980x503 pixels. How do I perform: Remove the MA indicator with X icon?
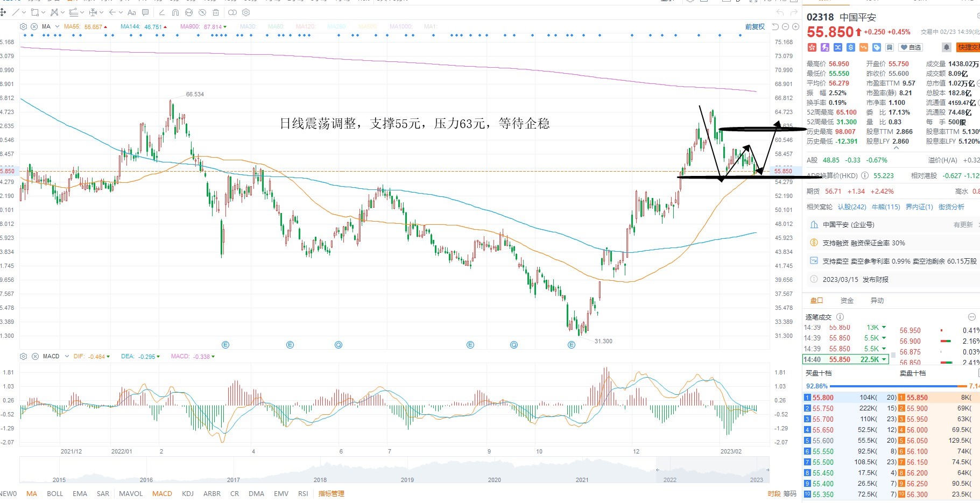click(34, 26)
